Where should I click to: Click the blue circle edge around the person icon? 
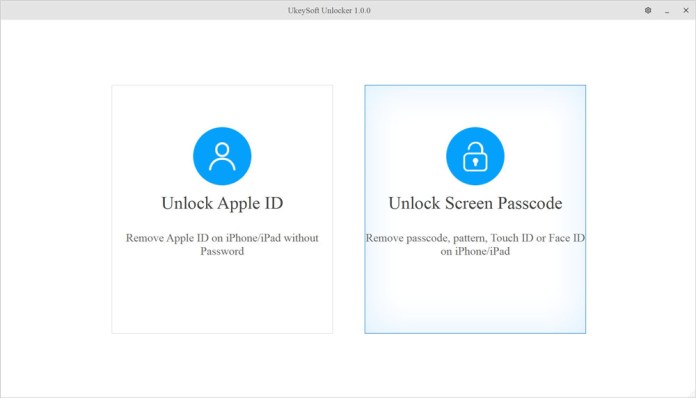coord(196,156)
